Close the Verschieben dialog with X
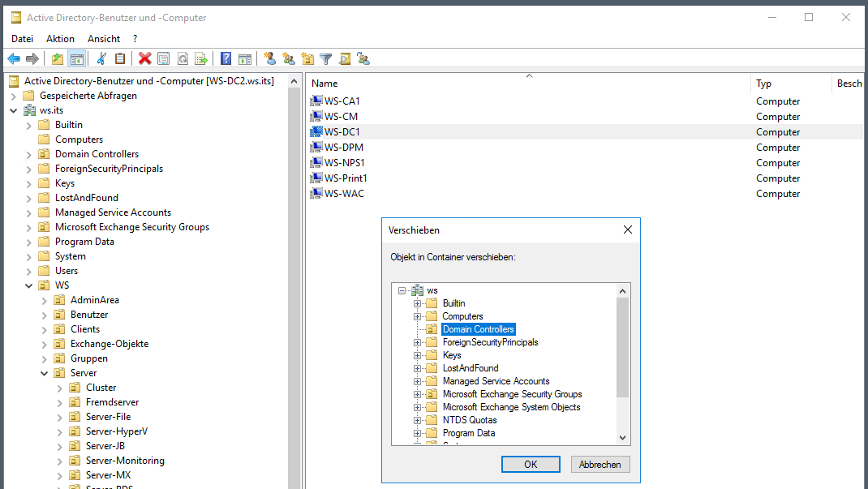868x489 pixels. tap(628, 229)
